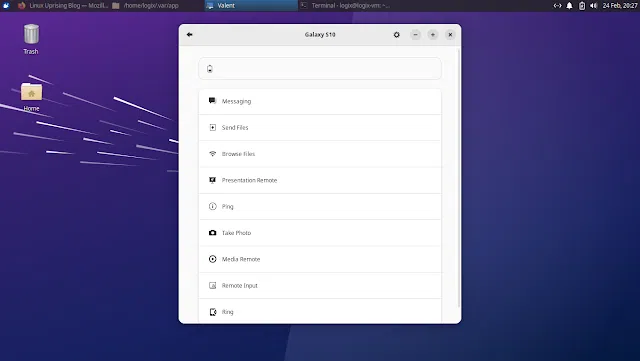This screenshot has width=640, height=361.
Task: Open the Trash desktop icon
Action: point(31,39)
